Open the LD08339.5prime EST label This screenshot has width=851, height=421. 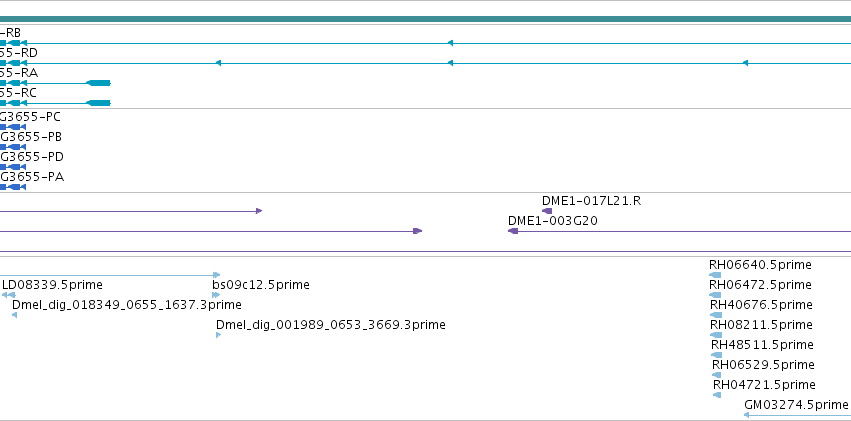coord(52,285)
